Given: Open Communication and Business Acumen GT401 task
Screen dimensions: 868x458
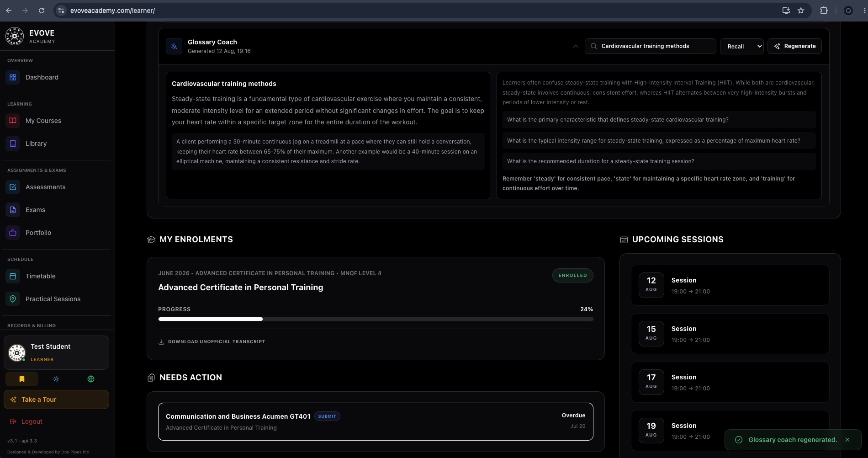Looking at the screenshot, I should coord(376,421).
